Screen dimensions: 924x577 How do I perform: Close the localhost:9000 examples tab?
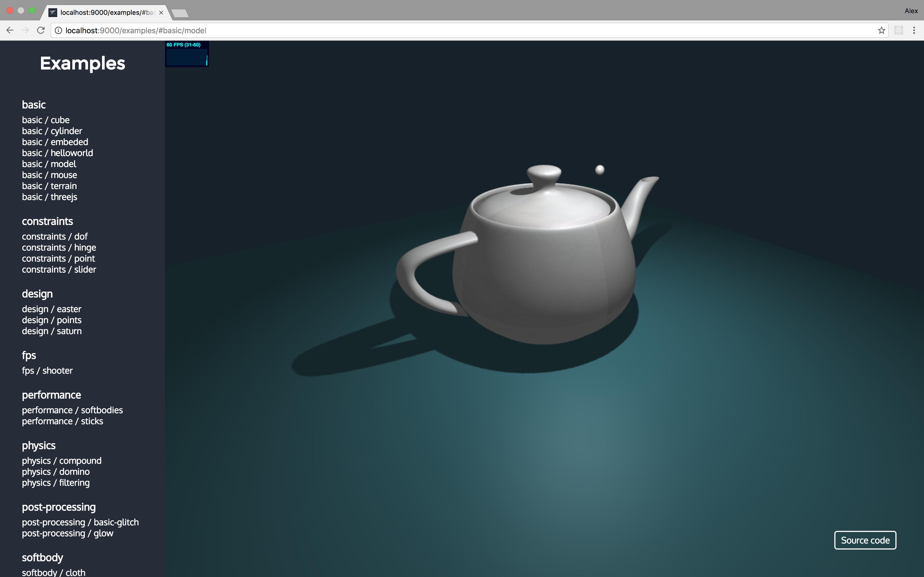click(161, 13)
